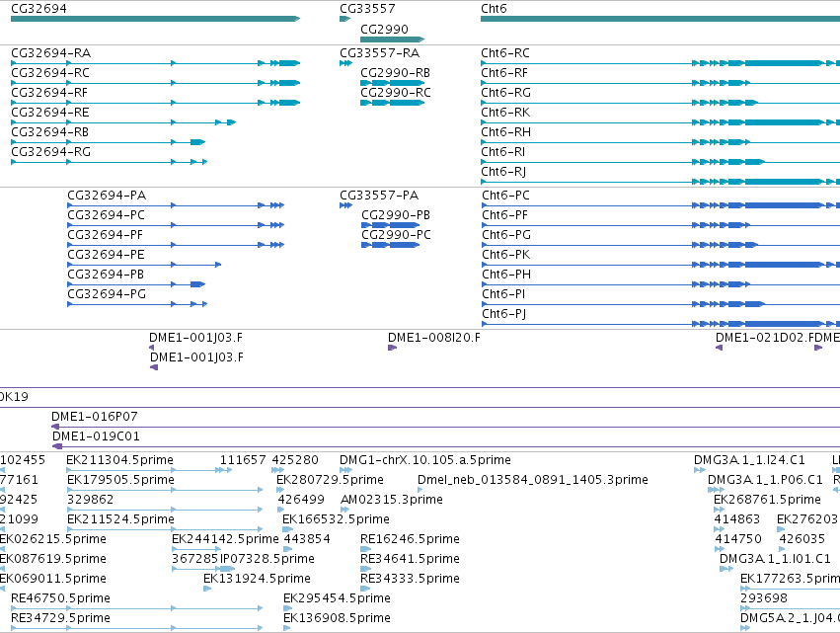Image resolution: width=840 pixels, height=633 pixels.
Task: Select the CG33557 gene feature
Action: coord(345,19)
